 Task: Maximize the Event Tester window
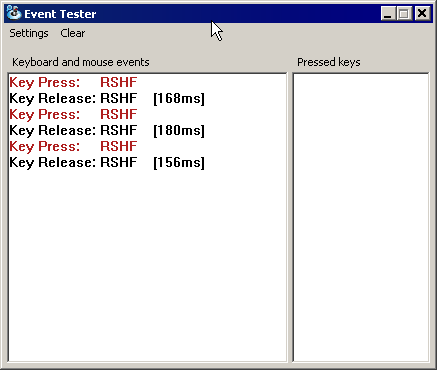coord(404,14)
